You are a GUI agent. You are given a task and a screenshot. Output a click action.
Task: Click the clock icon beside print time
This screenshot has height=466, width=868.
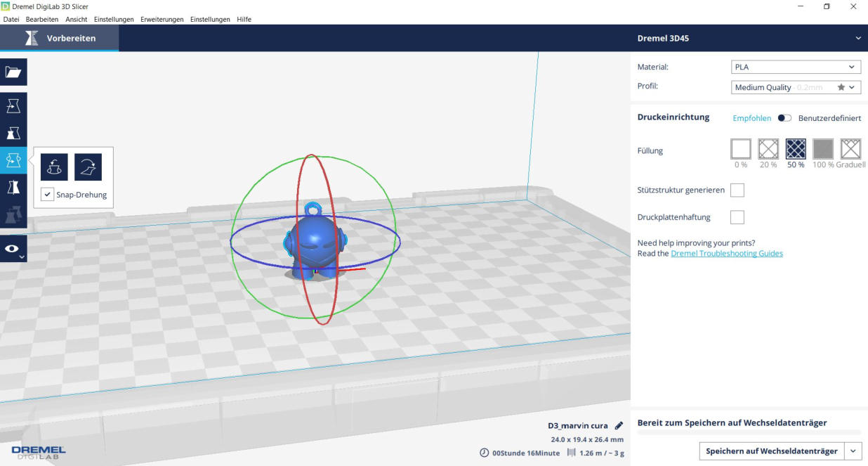tap(485, 453)
